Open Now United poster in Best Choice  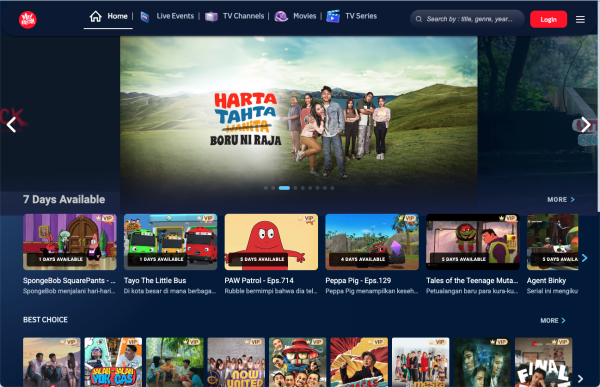click(236, 362)
